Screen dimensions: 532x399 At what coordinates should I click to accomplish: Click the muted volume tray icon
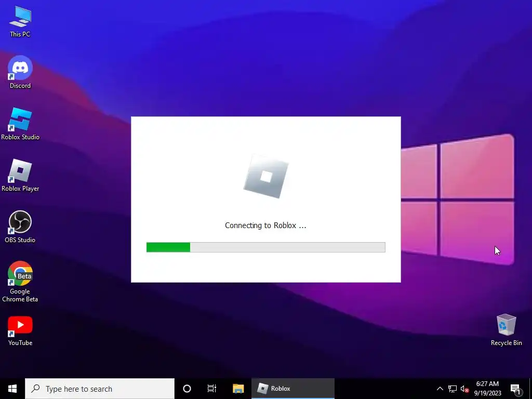(464, 389)
